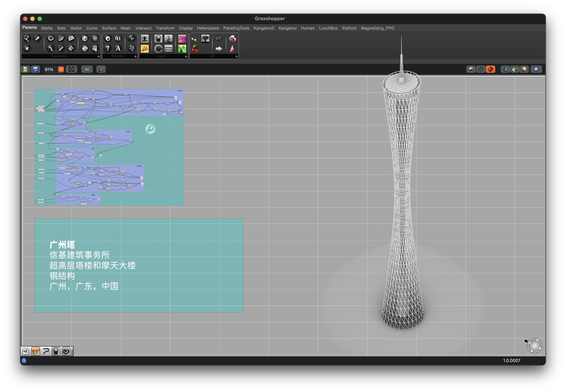Open the Mesh tab
This screenshot has height=392, width=566.
click(x=125, y=28)
